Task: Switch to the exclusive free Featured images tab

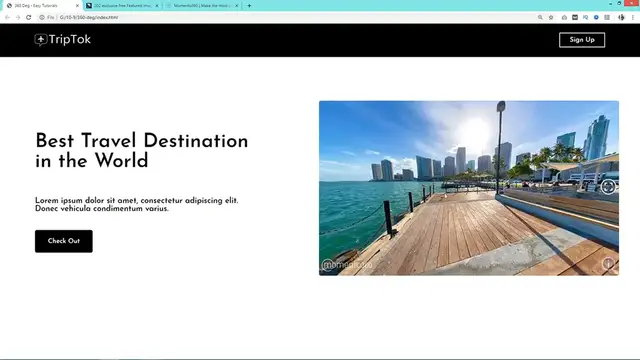Action: pos(122,6)
